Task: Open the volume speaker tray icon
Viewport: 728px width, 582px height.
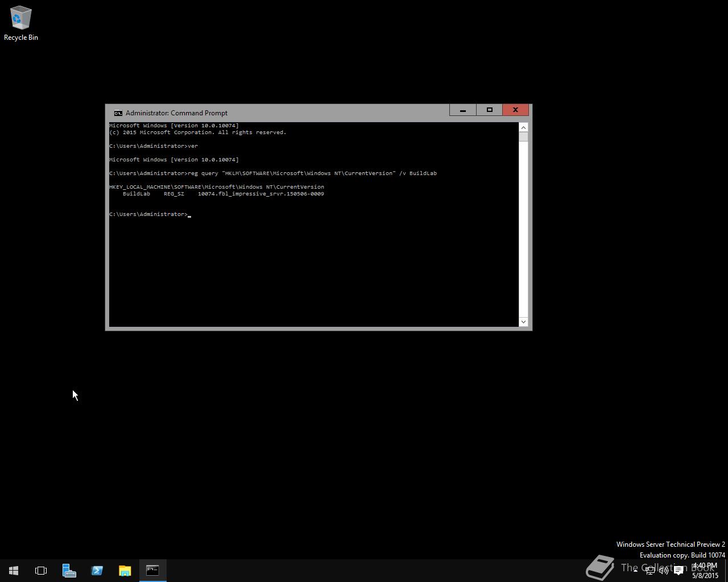Action: (x=664, y=571)
